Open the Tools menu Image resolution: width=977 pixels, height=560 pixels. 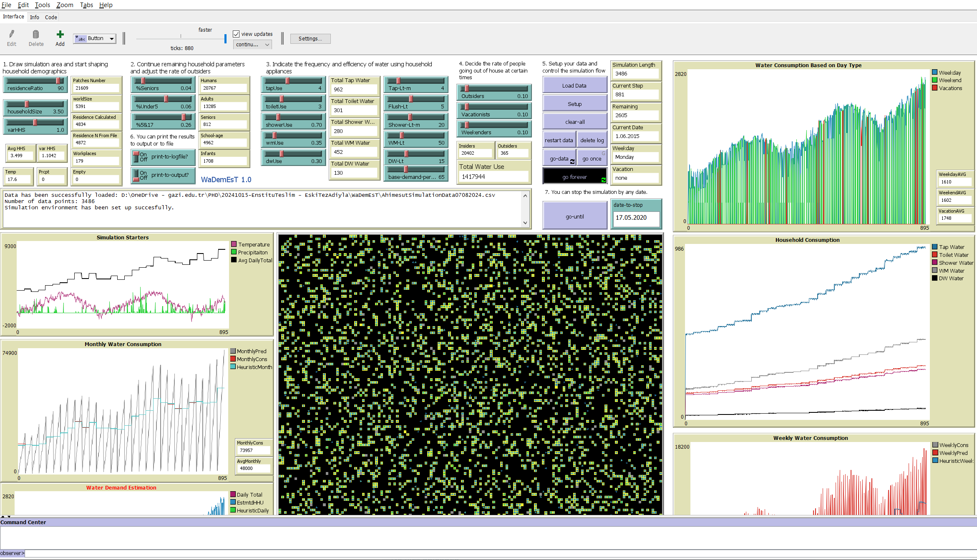[x=42, y=5]
